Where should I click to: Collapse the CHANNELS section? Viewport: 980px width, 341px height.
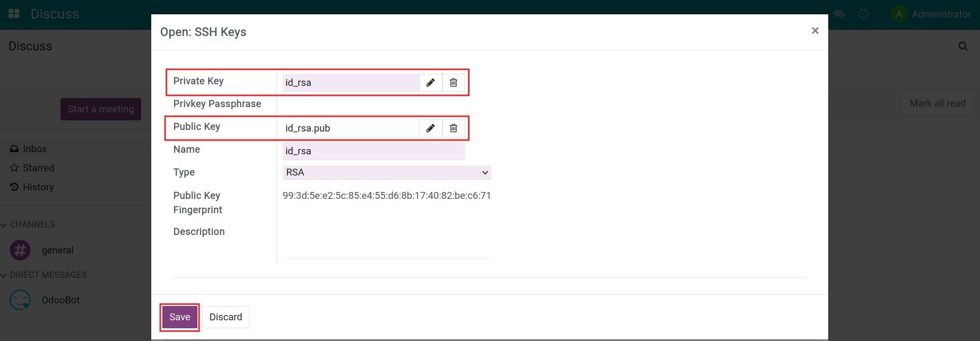(28, 225)
